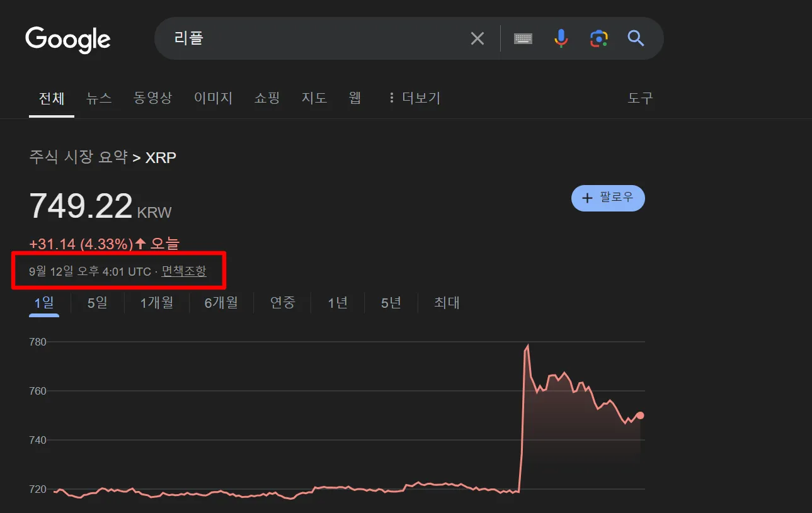Select the 1년 chart range

[338, 303]
